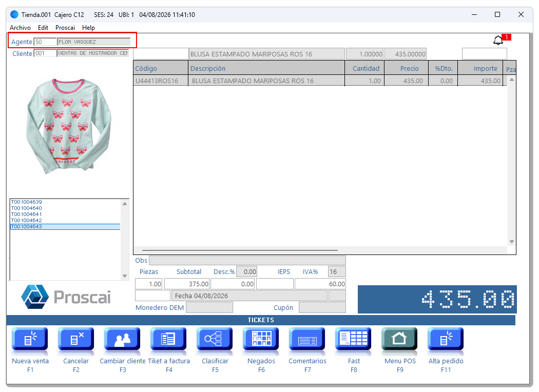Click the Cupón input field

pyautogui.click(x=322, y=307)
